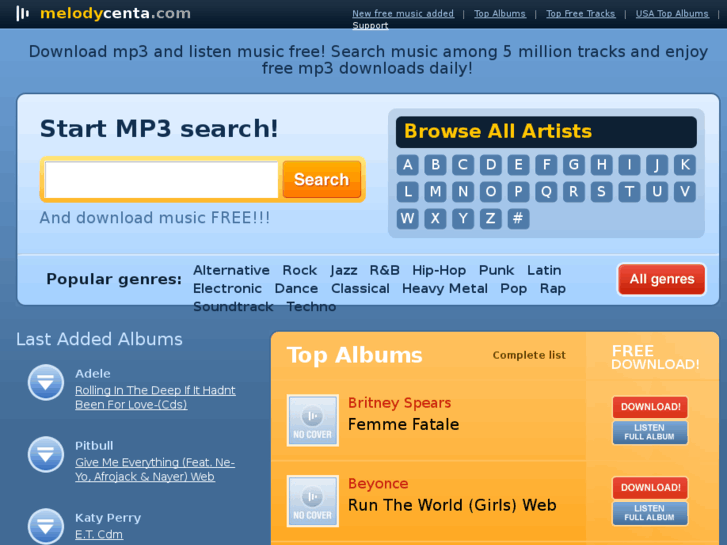Viewport: 727px width, 545px height.
Task: Select the Techno genre
Action: 311,307
